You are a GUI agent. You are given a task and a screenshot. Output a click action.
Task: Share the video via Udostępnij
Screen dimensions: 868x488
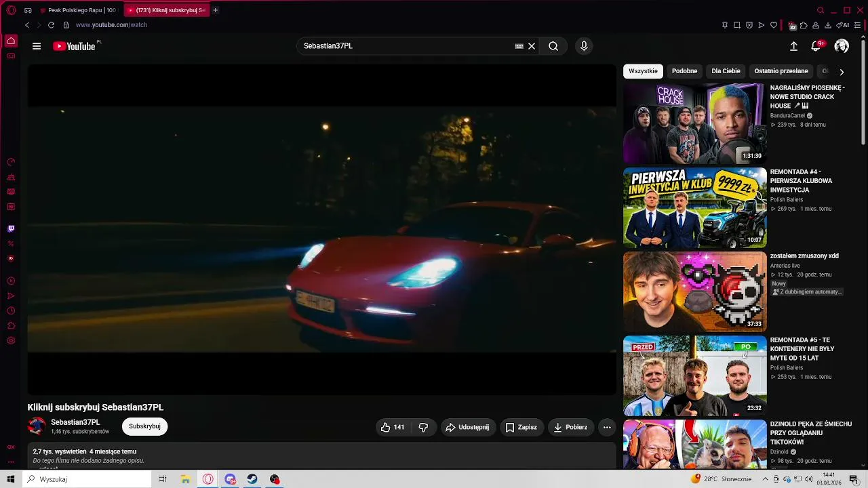tap(467, 427)
